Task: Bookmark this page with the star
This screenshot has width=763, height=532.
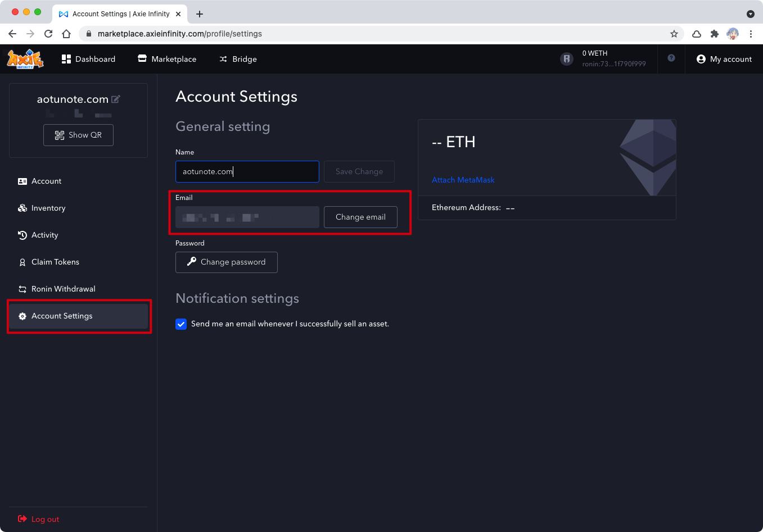Action: coord(674,34)
